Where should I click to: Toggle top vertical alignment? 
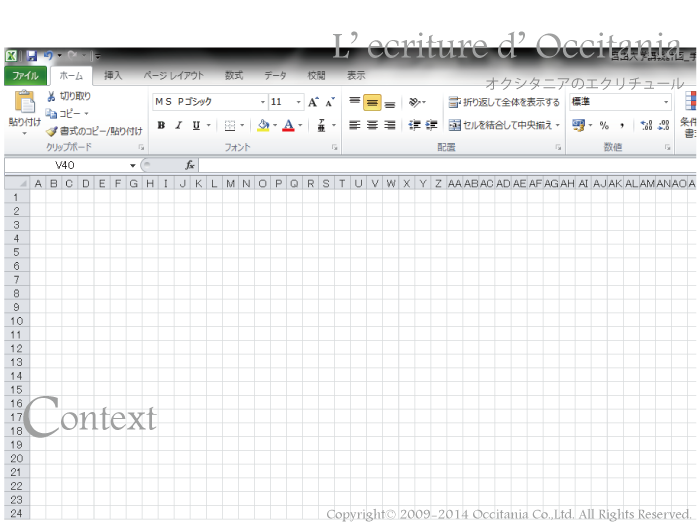354,102
